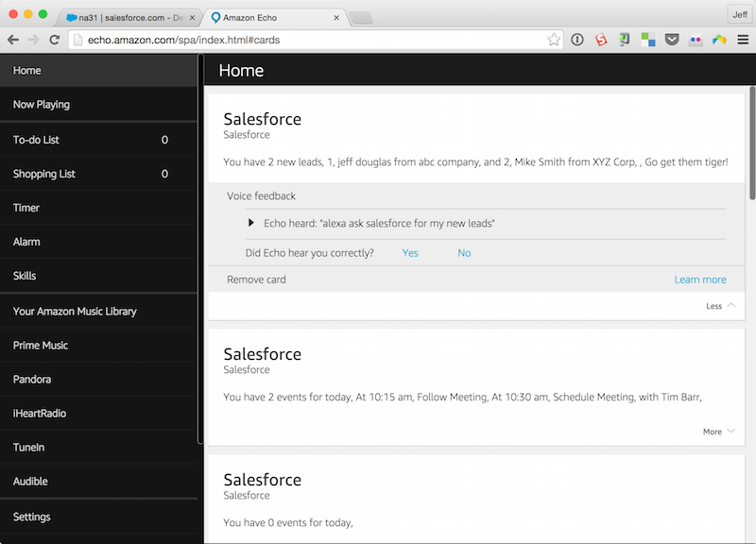Open the 1Password-style circle extension icon
This screenshot has width=756, height=544.
pos(577,40)
